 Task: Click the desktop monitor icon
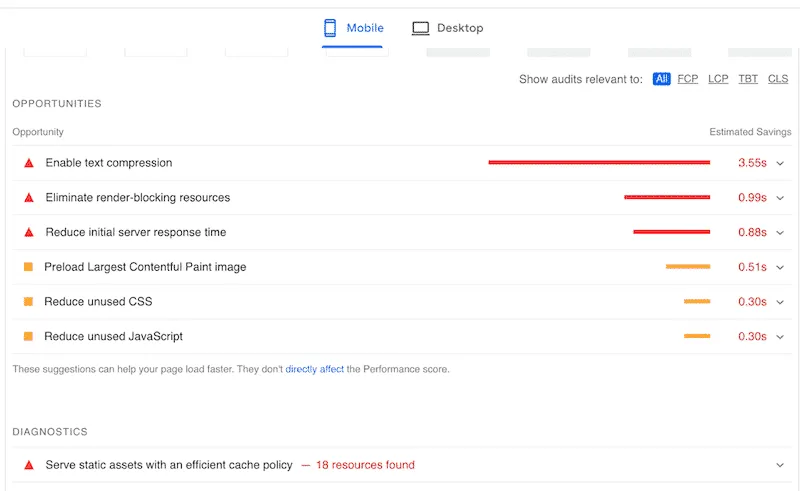click(x=421, y=28)
